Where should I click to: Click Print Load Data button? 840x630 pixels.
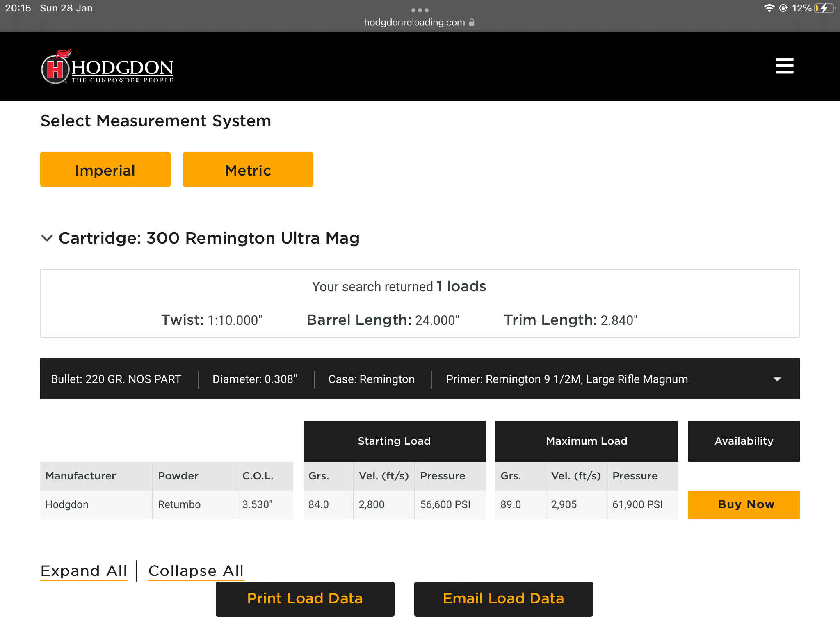pos(305,599)
